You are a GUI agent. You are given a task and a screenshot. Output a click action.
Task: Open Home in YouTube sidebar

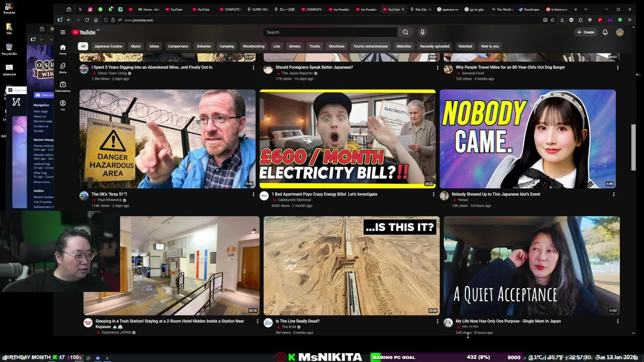click(x=63, y=49)
